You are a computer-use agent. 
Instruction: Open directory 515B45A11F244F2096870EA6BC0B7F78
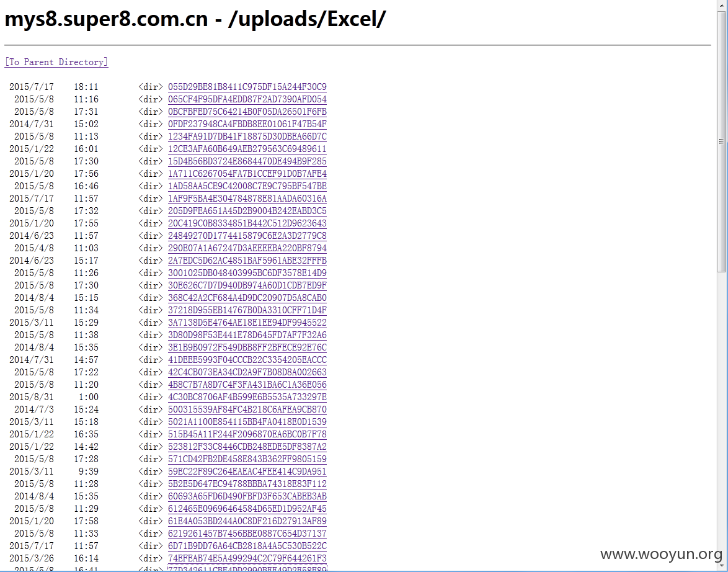(247, 434)
